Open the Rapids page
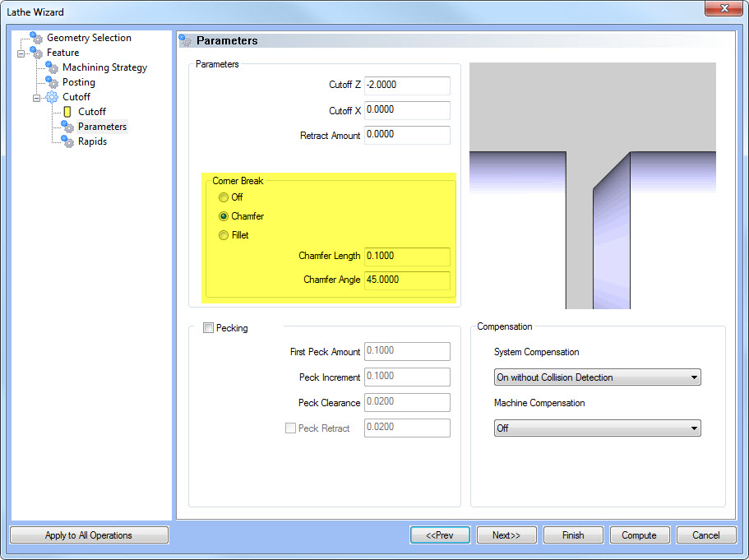Screen dimensions: 749x560 coord(92,141)
